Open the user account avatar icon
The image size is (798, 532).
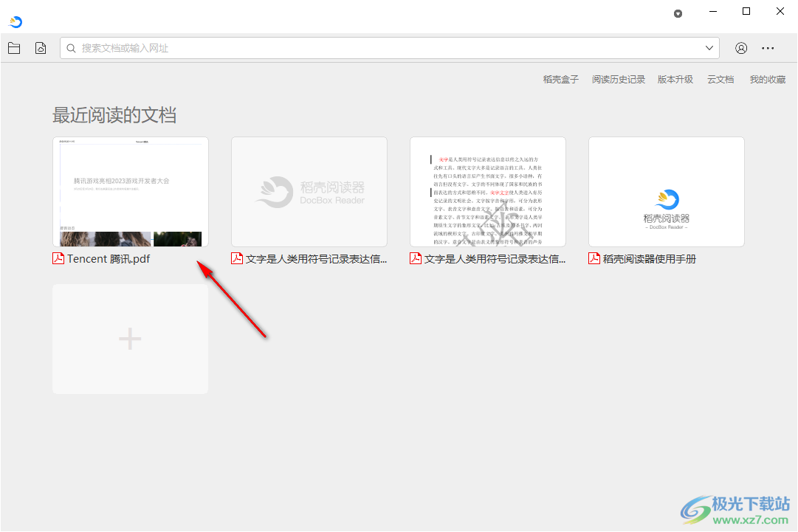741,48
